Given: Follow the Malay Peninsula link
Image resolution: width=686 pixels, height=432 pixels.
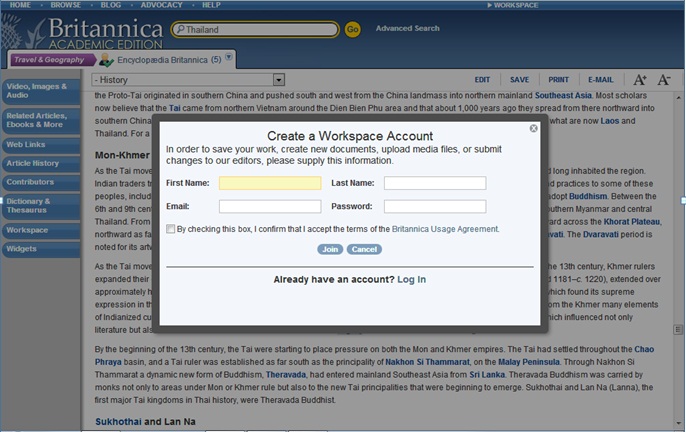Looking at the screenshot, I should pyautogui.click(x=529, y=362).
